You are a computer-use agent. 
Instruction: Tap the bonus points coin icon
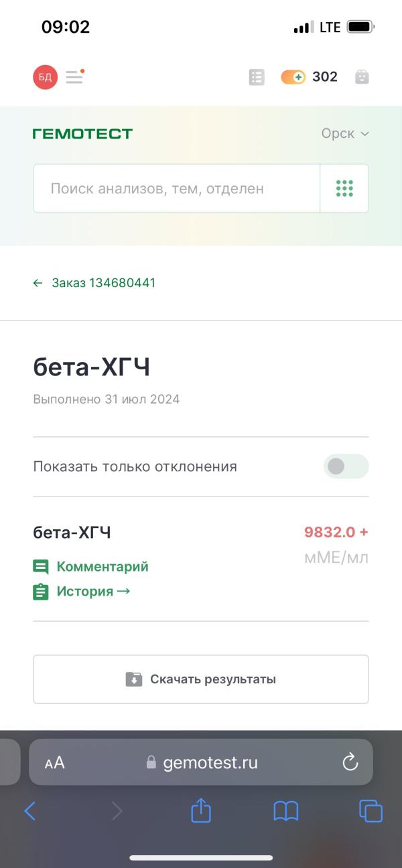point(293,77)
